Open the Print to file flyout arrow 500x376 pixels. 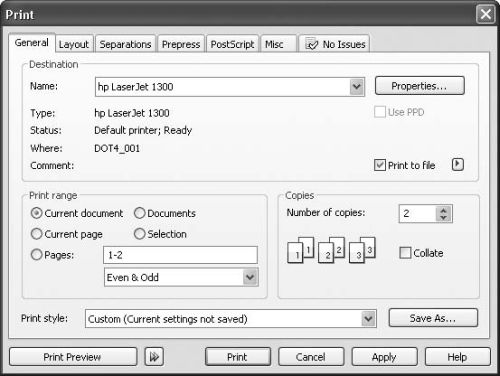(x=458, y=164)
